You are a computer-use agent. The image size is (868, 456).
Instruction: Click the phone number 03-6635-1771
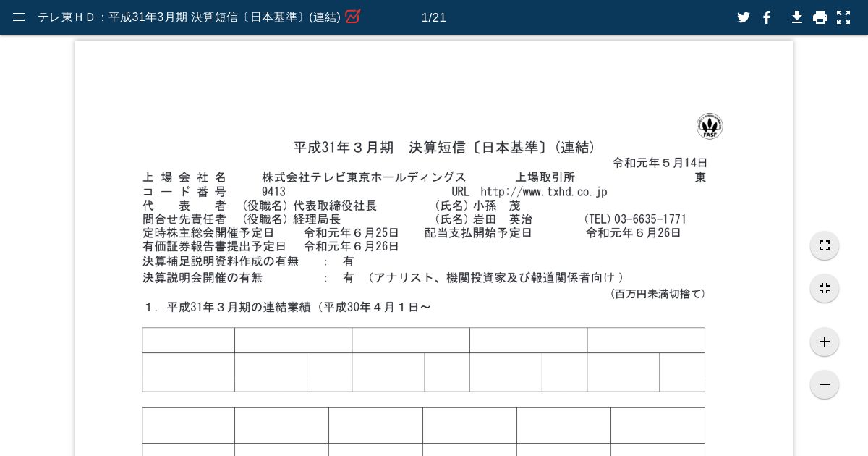[x=650, y=219]
